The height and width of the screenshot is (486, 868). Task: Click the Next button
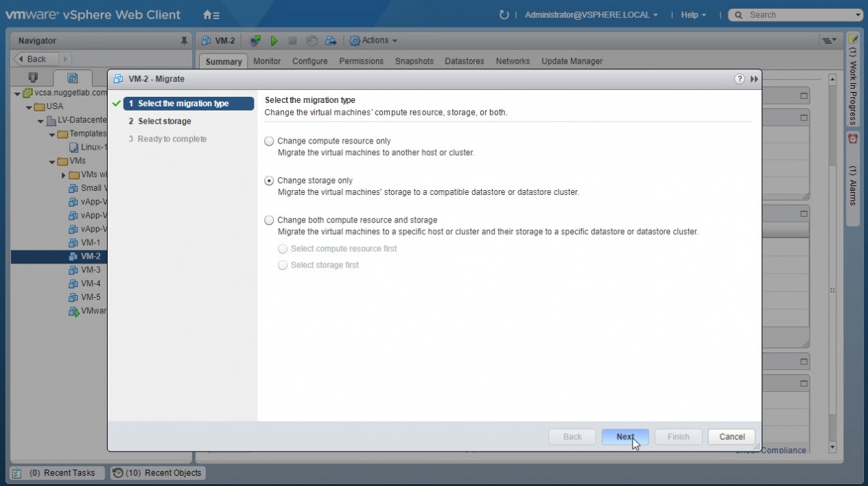[624, 437]
